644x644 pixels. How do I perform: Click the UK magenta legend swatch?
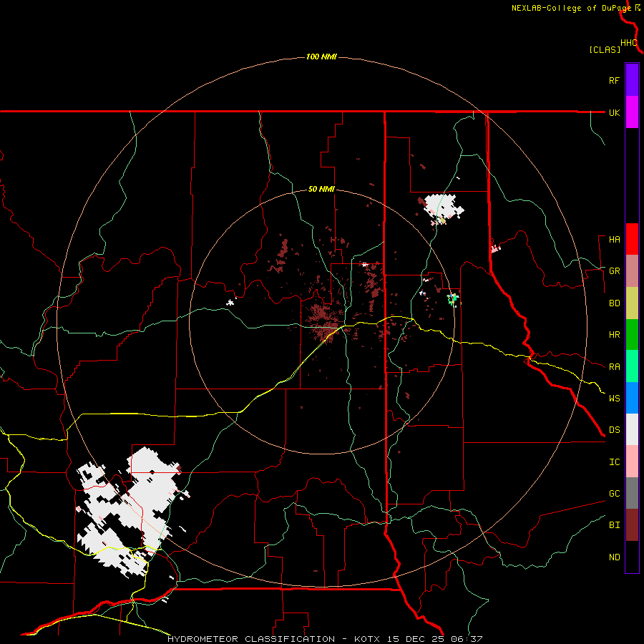pyautogui.click(x=632, y=112)
